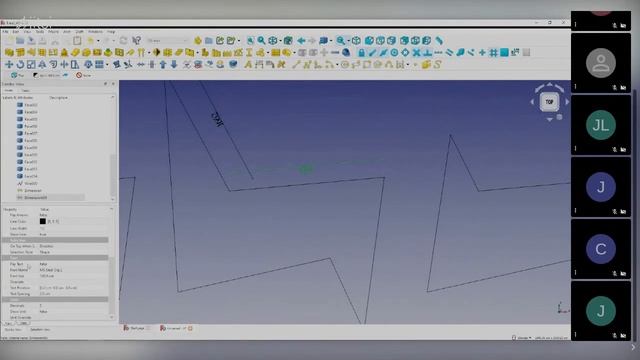
Task: Click the Arch Wall tool icon
Action: pos(9,53)
